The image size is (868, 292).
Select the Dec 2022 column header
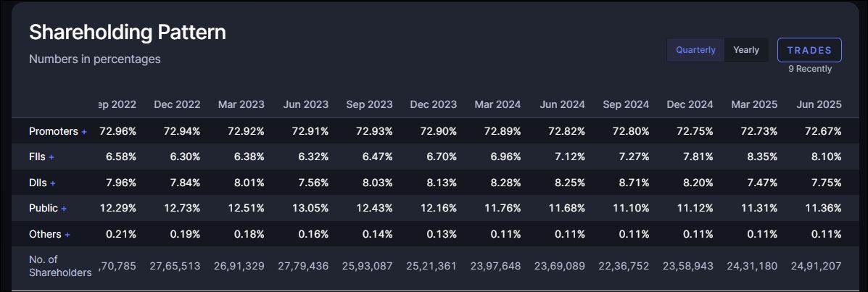177,104
